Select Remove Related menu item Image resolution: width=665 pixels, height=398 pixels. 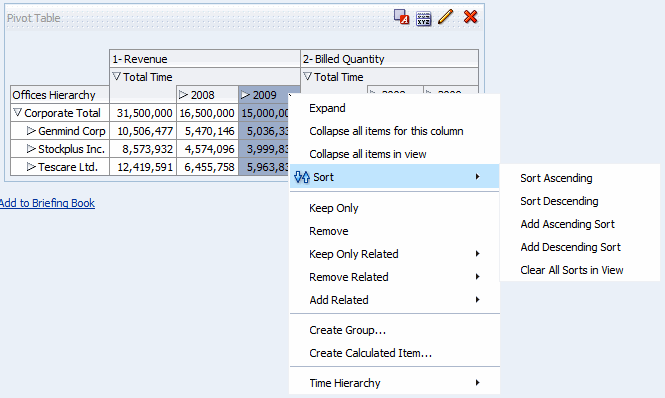(394, 277)
